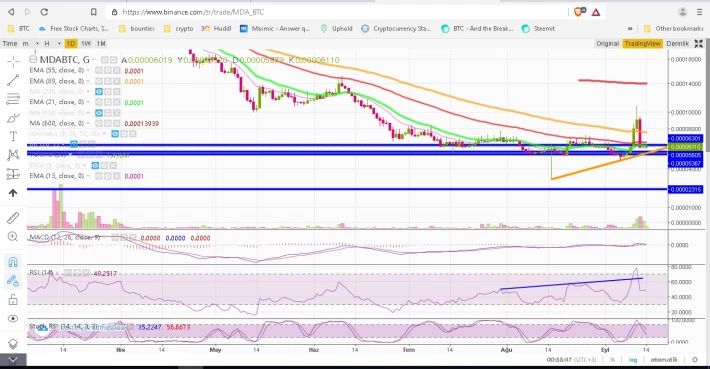Select the prediction and measurement tool

(x=13, y=174)
